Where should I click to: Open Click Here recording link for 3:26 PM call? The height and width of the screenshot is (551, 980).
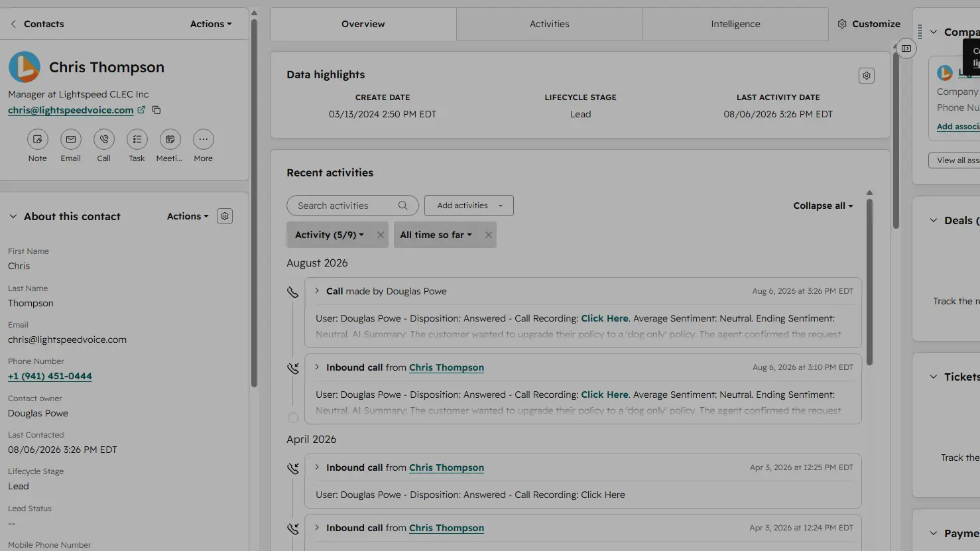click(605, 318)
